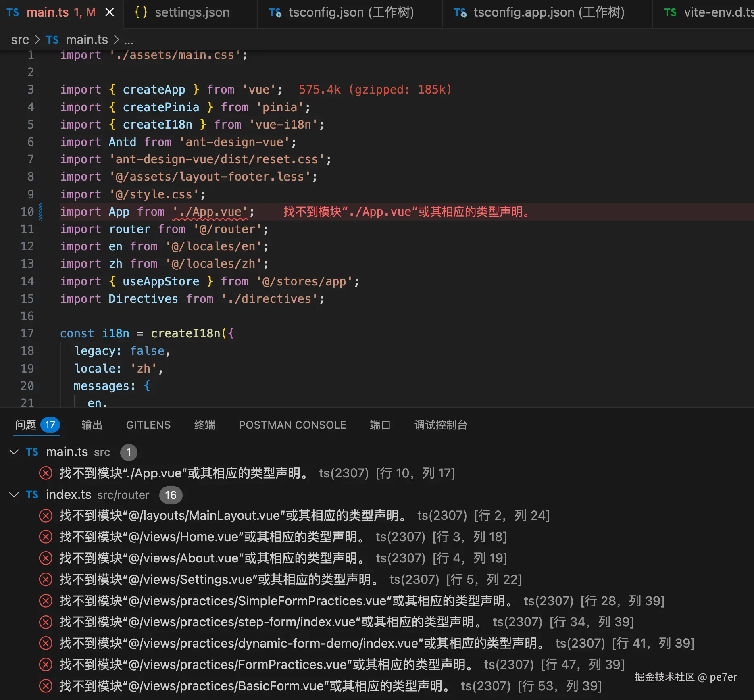Open the tsconfig.json (工作树) tab
754x700 pixels.
(350, 12)
